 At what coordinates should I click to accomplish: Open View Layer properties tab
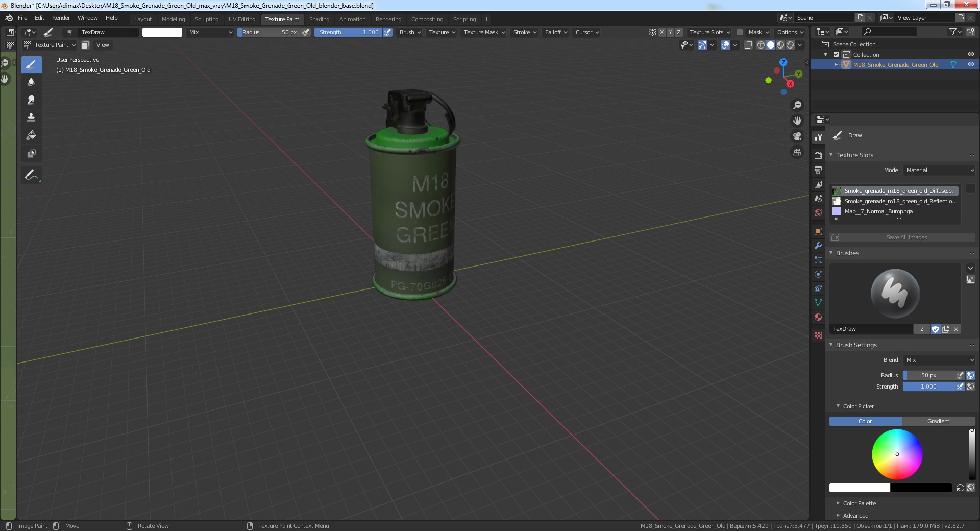[x=818, y=184]
